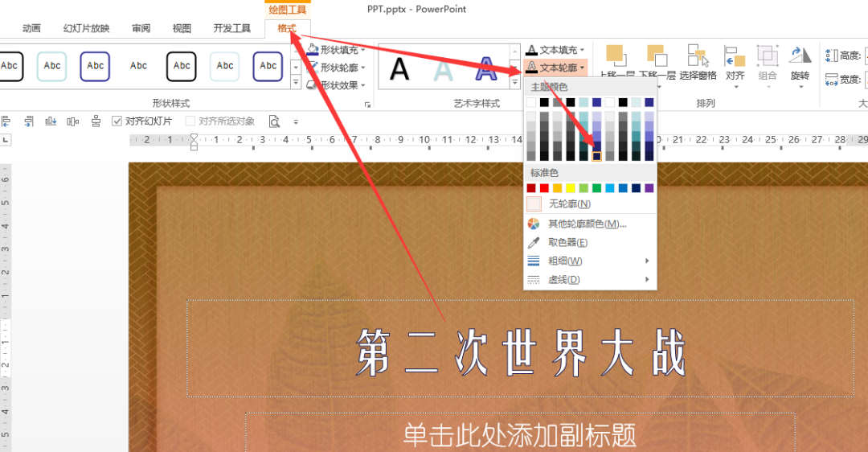Click the 形状填充 paint bucket icon
The image size is (868, 452).
[312, 49]
